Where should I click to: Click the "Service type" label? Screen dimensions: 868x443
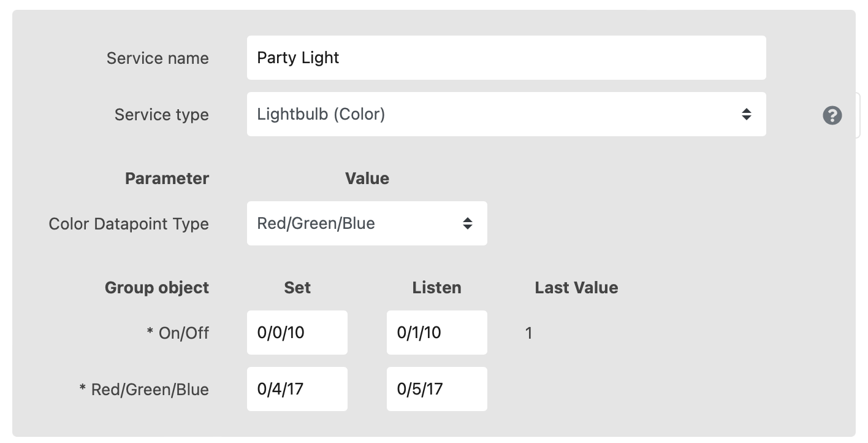click(x=161, y=115)
